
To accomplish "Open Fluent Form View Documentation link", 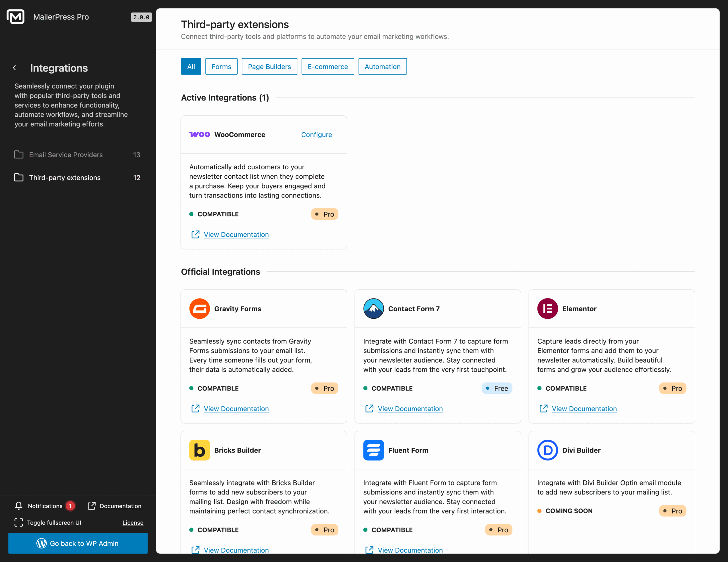I will 410,550.
